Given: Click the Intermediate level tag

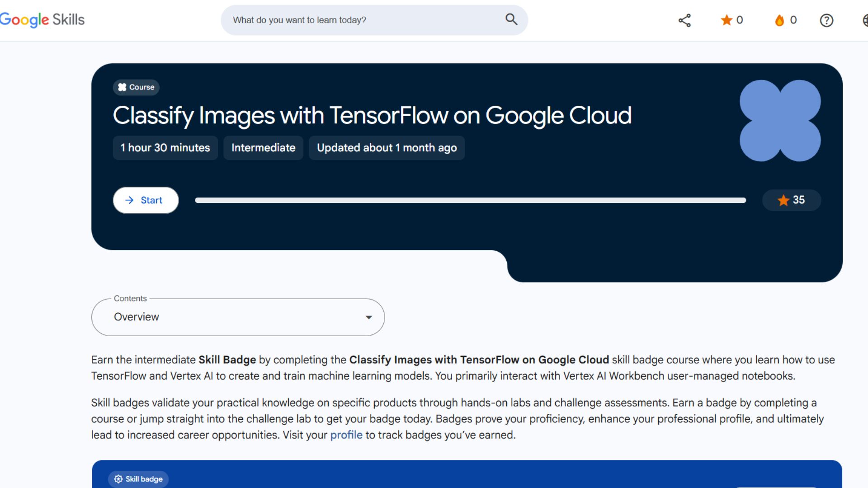Looking at the screenshot, I should pos(263,148).
